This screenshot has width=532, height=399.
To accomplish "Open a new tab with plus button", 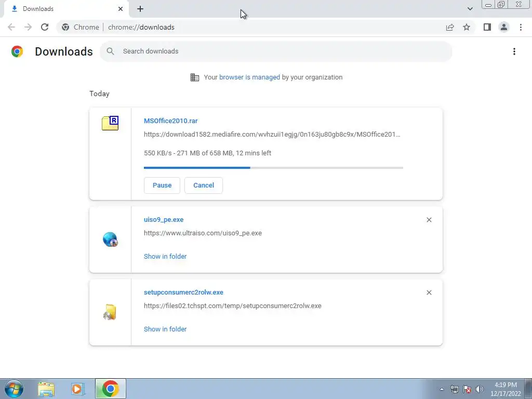I will (140, 9).
